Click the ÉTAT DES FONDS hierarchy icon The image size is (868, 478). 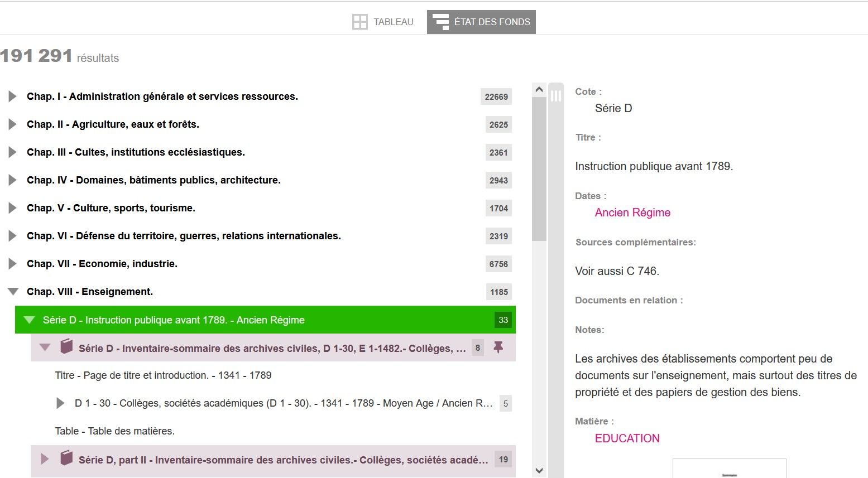click(x=441, y=22)
